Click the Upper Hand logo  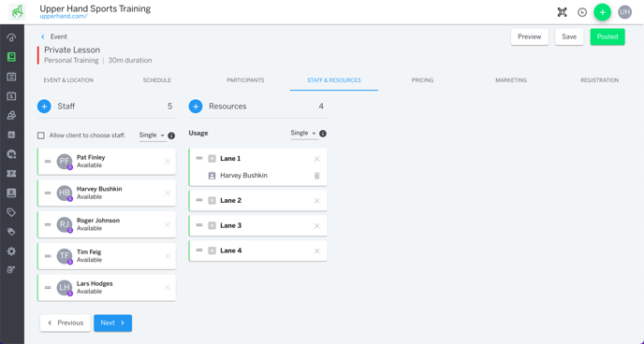pos(17,12)
